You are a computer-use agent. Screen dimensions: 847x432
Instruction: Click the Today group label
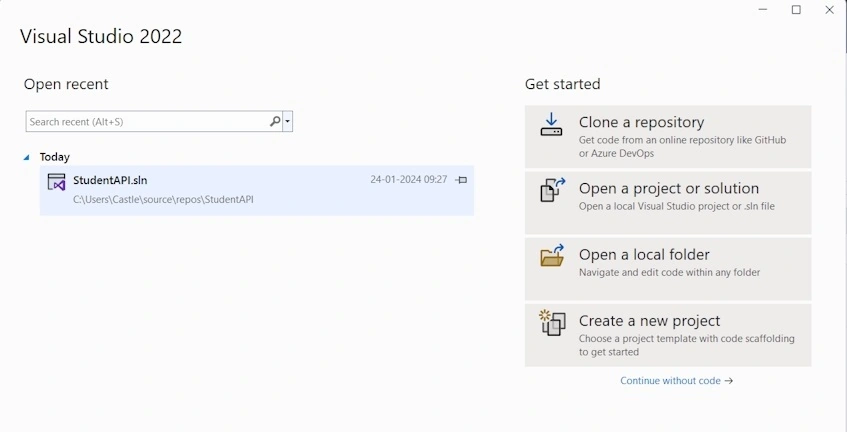click(x=55, y=157)
